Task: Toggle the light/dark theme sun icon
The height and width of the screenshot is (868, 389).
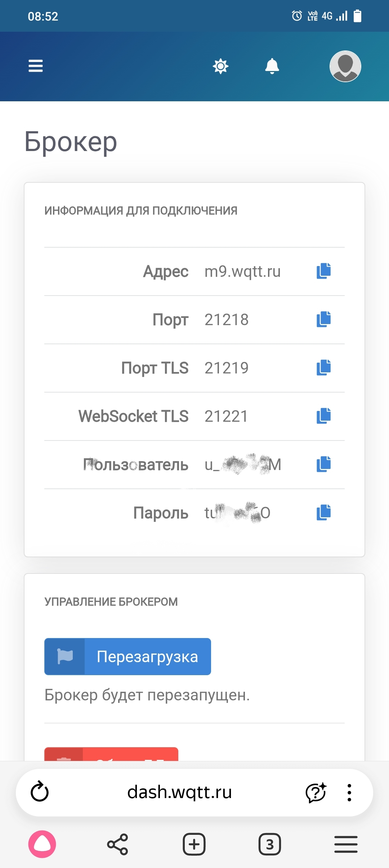Action: (x=220, y=66)
